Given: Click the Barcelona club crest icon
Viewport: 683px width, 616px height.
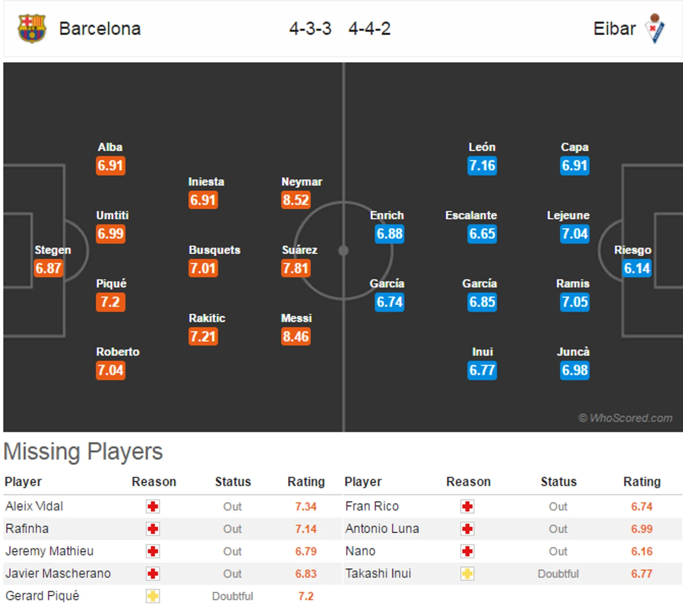Looking at the screenshot, I should click(31, 29).
